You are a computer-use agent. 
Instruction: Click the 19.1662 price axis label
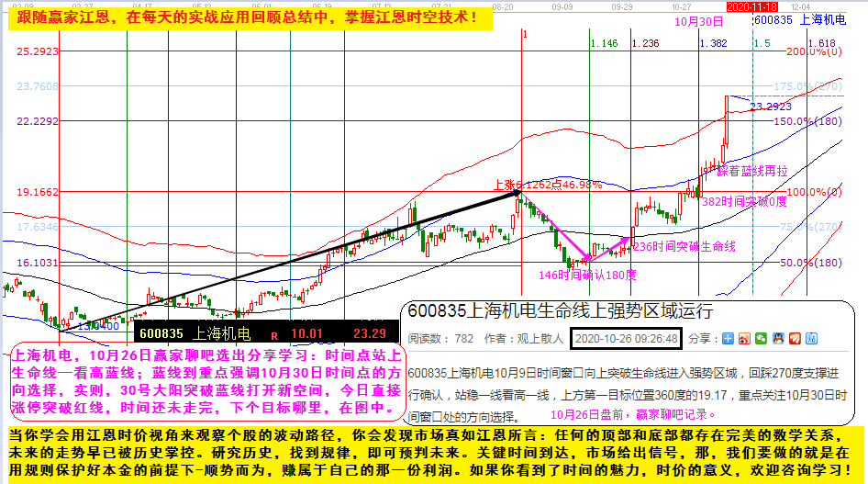tap(38, 192)
